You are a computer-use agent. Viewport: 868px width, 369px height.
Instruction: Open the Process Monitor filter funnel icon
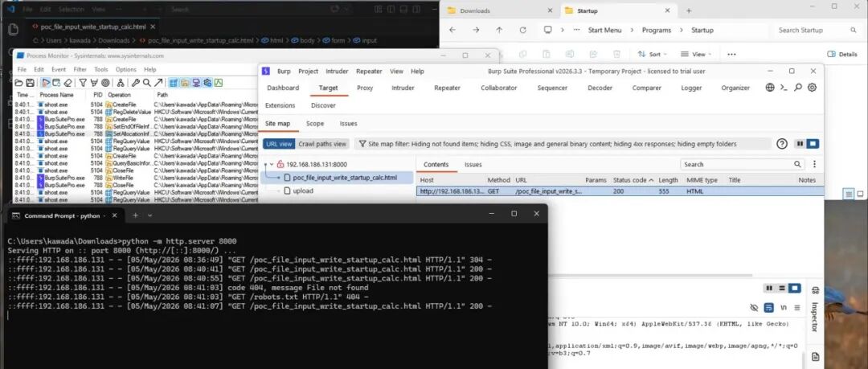83,83
